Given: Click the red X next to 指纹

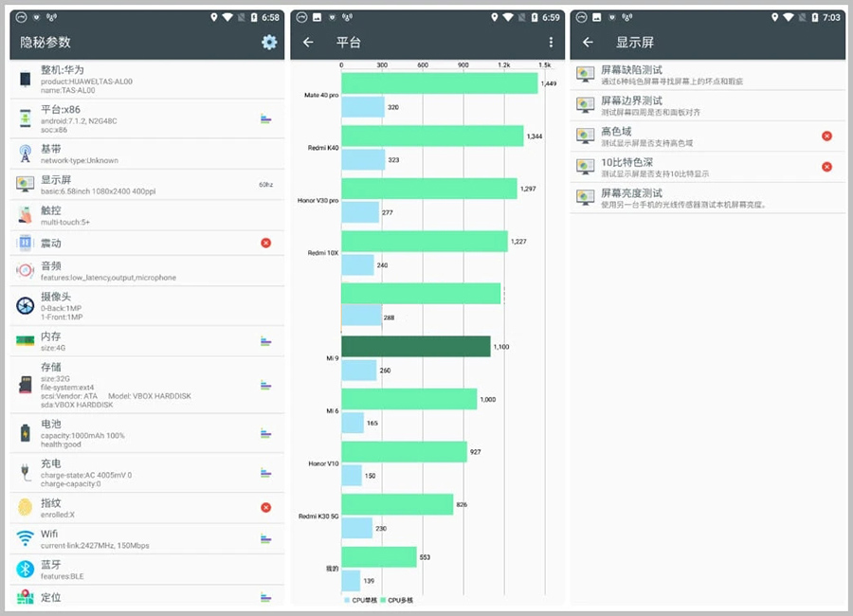Looking at the screenshot, I should click(265, 507).
